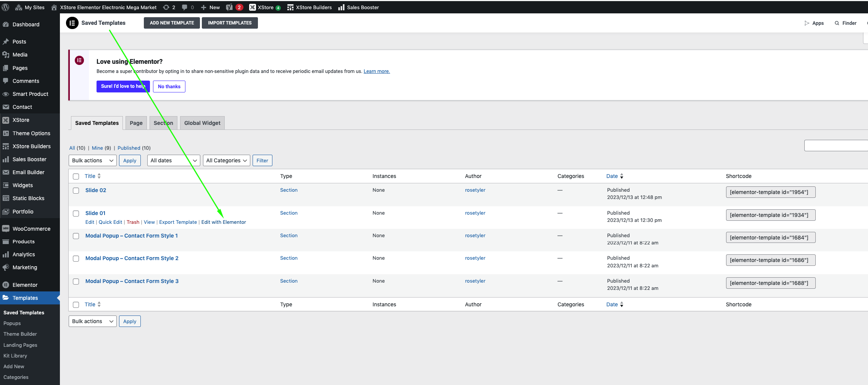Click Trash link under Slide 01
Image resolution: width=868 pixels, height=385 pixels.
pos(133,222)
